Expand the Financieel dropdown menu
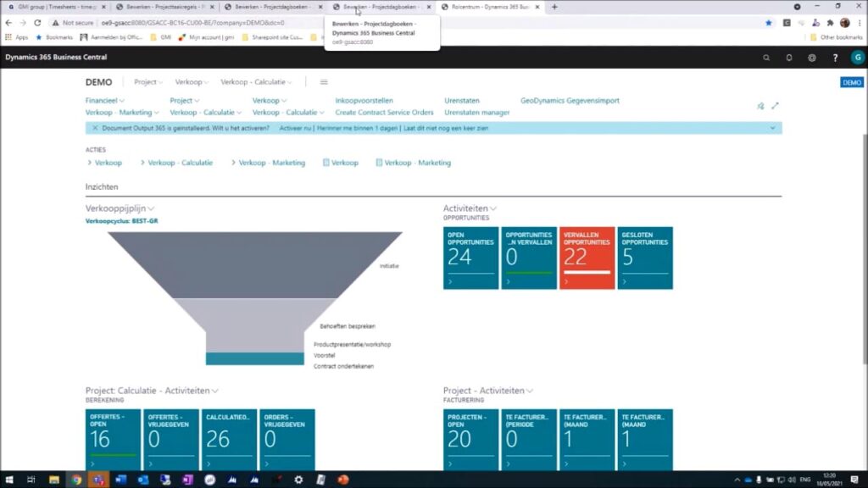Image resolution: width=868 pixels, height=488 pixels. coord(105,101)
